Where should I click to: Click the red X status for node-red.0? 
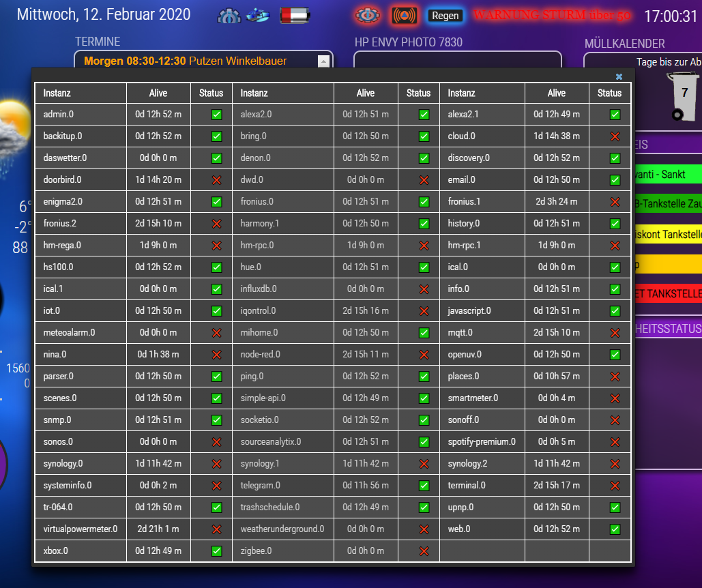tap(424, 355)
